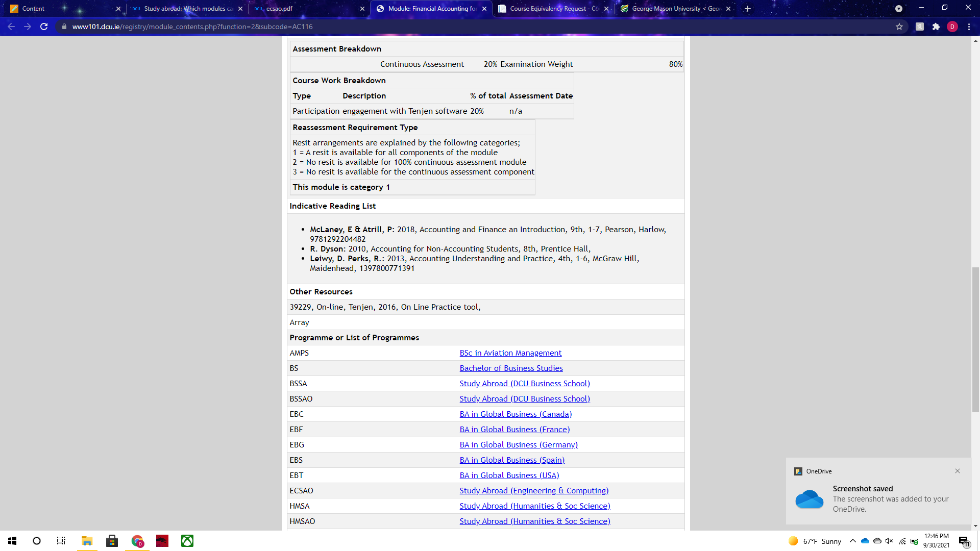
Task: Open OneDrive tray icon
Action: pyautogui.click(x=865, y=541)
